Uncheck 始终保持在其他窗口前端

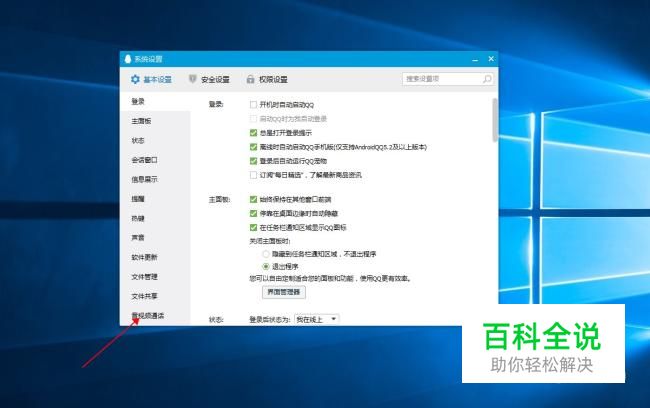(x=253, y=199)
